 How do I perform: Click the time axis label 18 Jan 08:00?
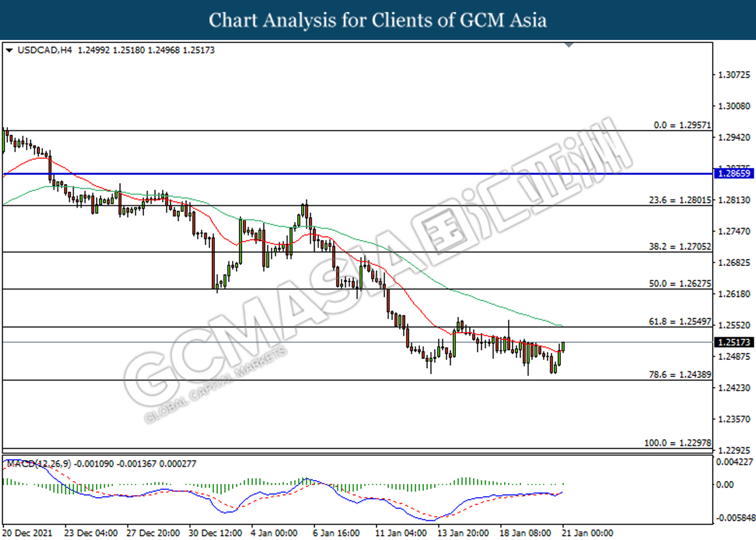[x=525, y=533]
